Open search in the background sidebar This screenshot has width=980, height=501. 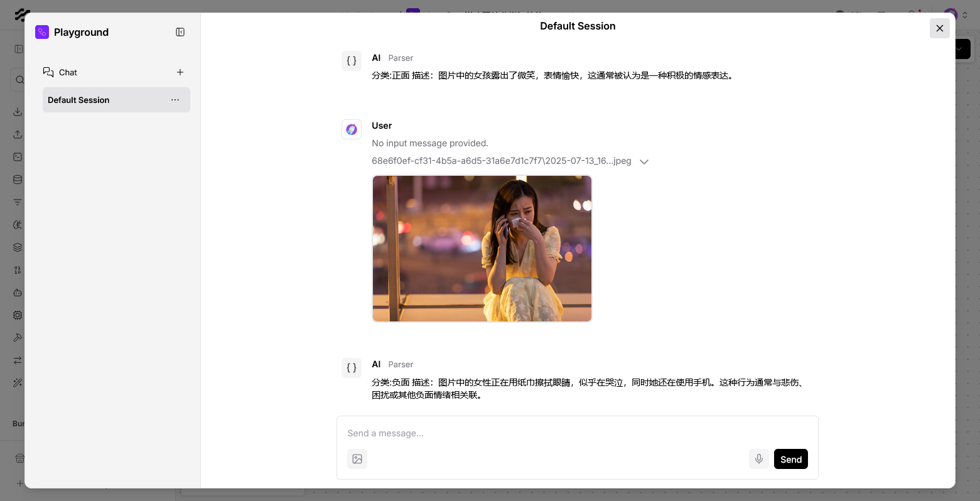(19, 80)
